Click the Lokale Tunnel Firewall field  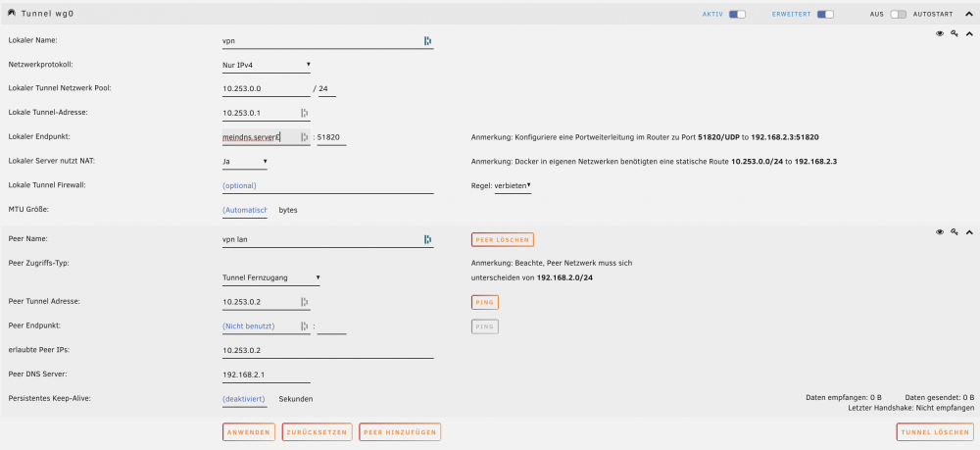point(328,185)
